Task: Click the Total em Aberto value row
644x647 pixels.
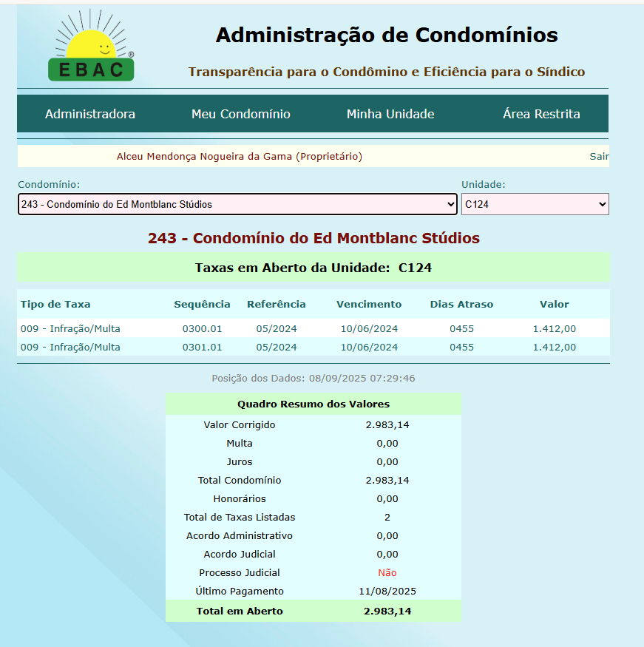Action: pos(387,611)
